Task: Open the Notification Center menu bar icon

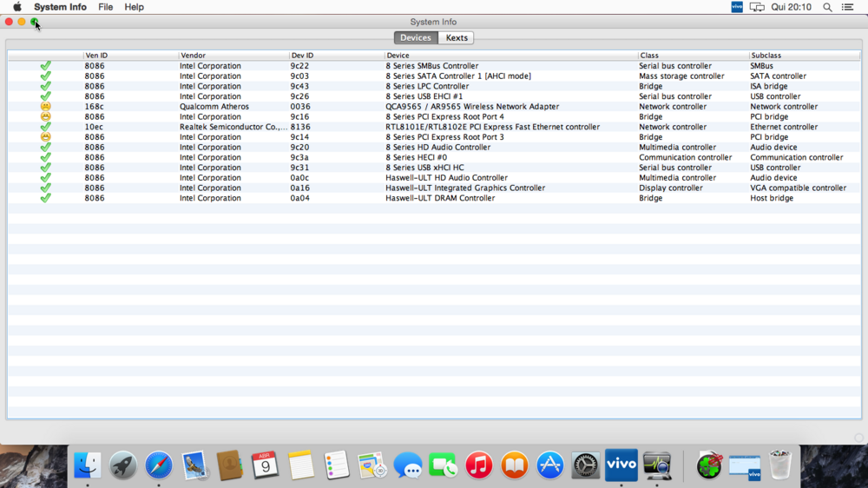Action: coord(848,7)
